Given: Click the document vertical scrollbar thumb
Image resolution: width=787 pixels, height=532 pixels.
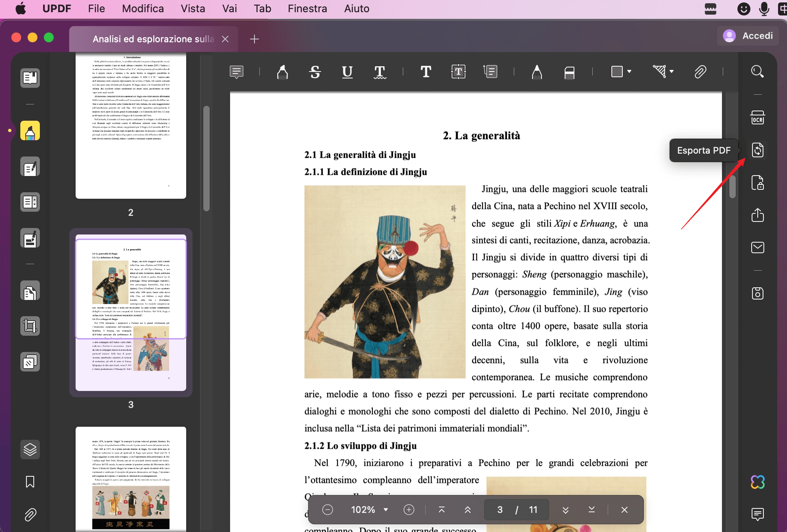Looking at the screenshot, I should [733, 186].
